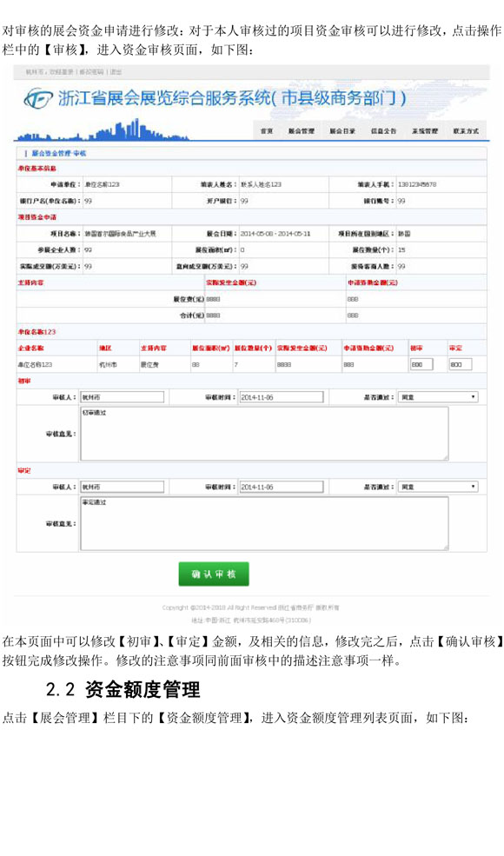Open 是否通过 dropdown in 初审 section

pyautogui.click(x=439, y=397)
